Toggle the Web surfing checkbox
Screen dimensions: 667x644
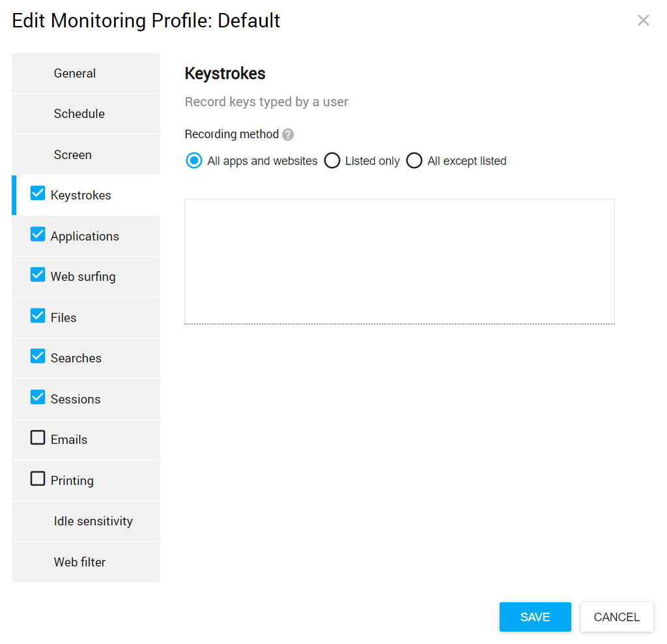click(38, 275)
